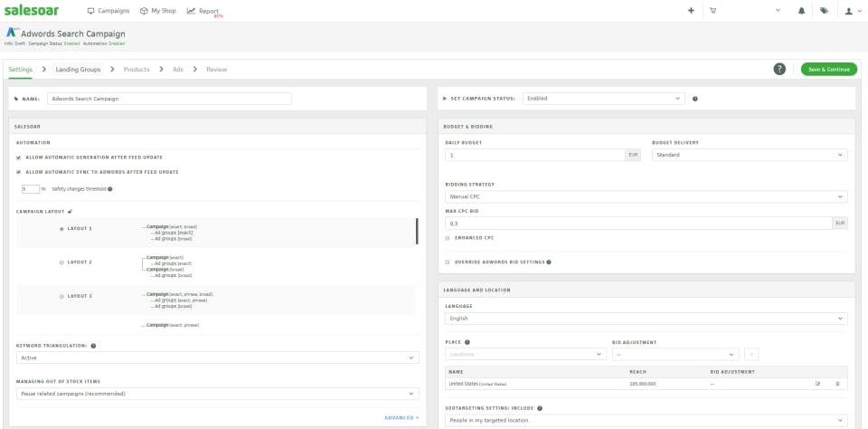Click the plus icon in top bar

(691, 11)
